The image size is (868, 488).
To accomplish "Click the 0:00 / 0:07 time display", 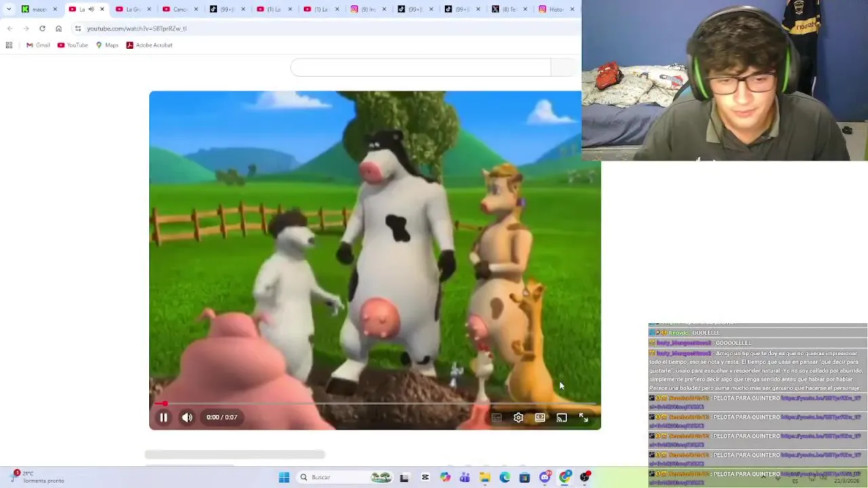I will [222, 418].
